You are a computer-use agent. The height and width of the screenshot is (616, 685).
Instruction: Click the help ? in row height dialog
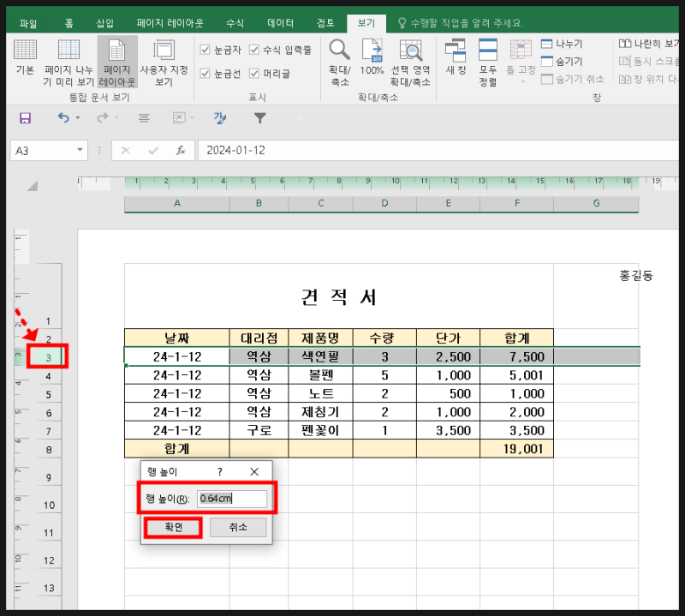click(220, 472)
